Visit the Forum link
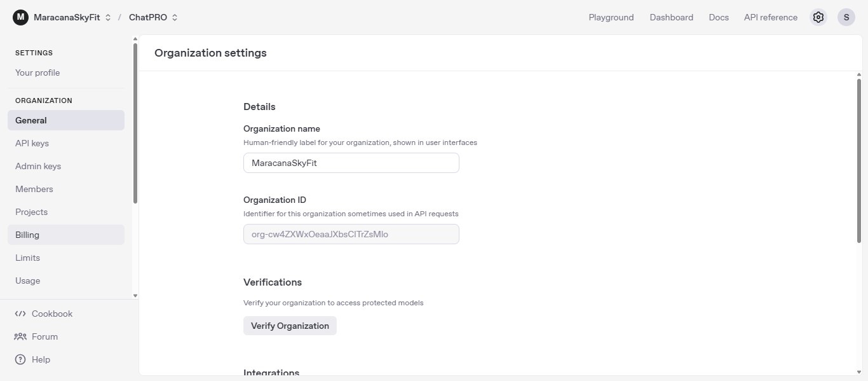Viewport: 868px width, 381px height. tap(44, 336)
